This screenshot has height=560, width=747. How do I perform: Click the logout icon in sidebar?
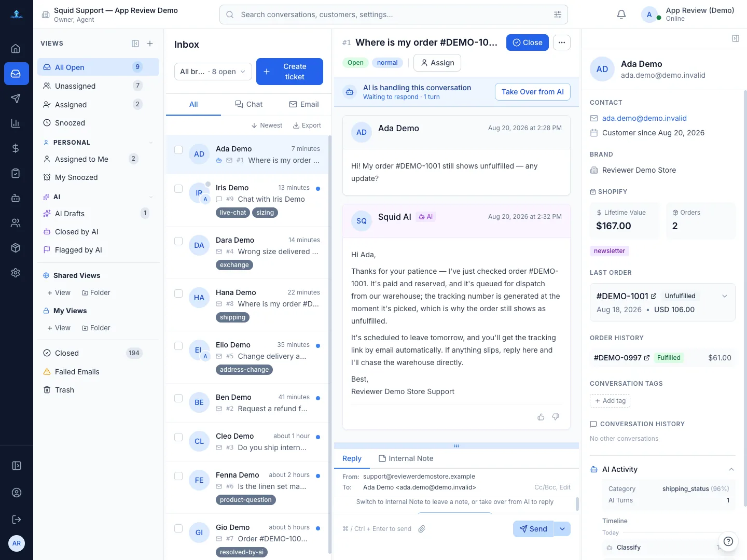click(17, 520)
